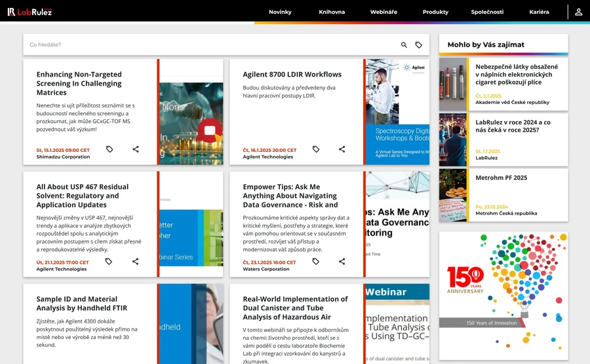
Task: Click USP 467 webinar series image
Action: pos(191,225)
